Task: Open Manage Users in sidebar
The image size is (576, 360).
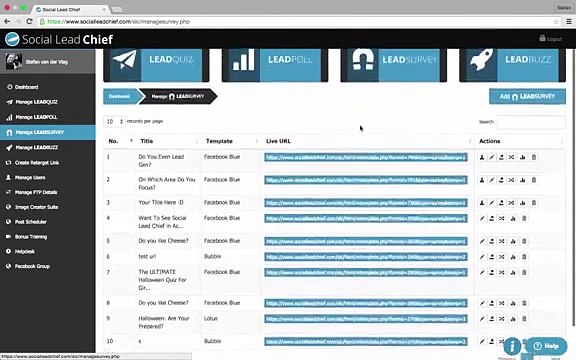Action: [30, 178]
